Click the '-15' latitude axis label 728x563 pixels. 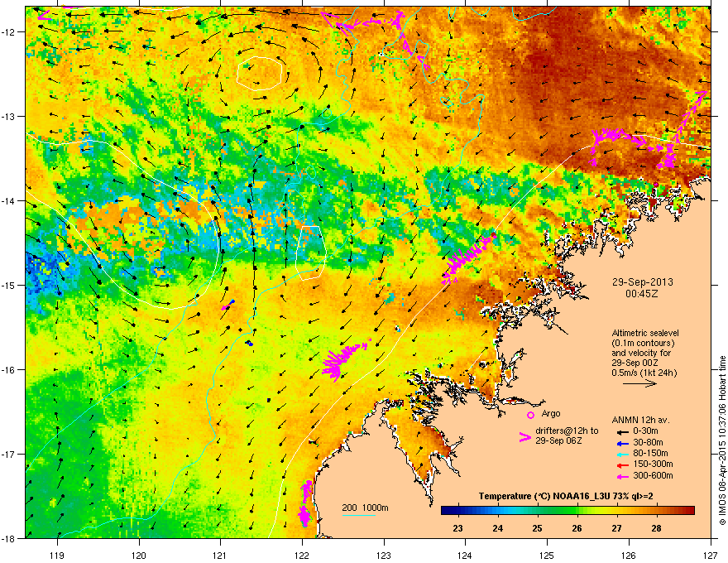pos(8,285)
